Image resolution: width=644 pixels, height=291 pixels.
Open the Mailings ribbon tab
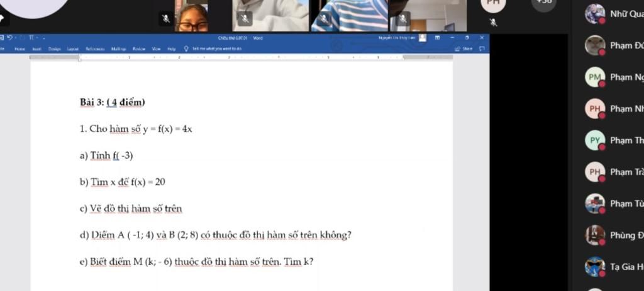coord(119,48)
